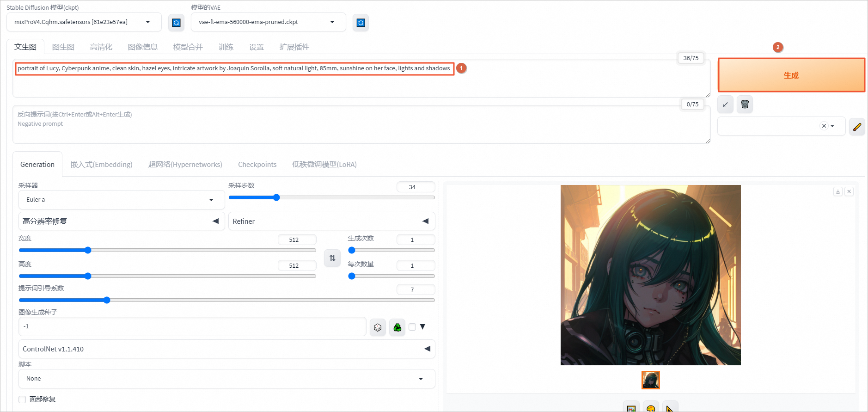
Task: Refresh the VAE model list
Action: click(x=361, y=23)
